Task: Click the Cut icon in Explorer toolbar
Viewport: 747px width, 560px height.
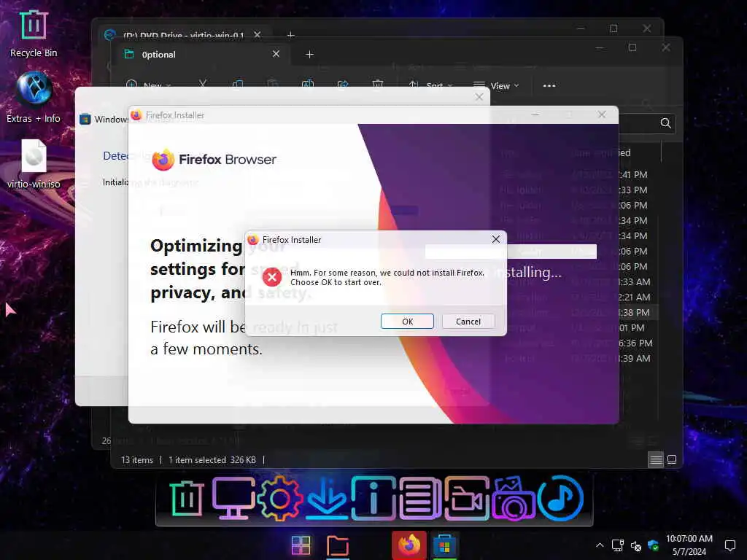Action: point(203,85)
